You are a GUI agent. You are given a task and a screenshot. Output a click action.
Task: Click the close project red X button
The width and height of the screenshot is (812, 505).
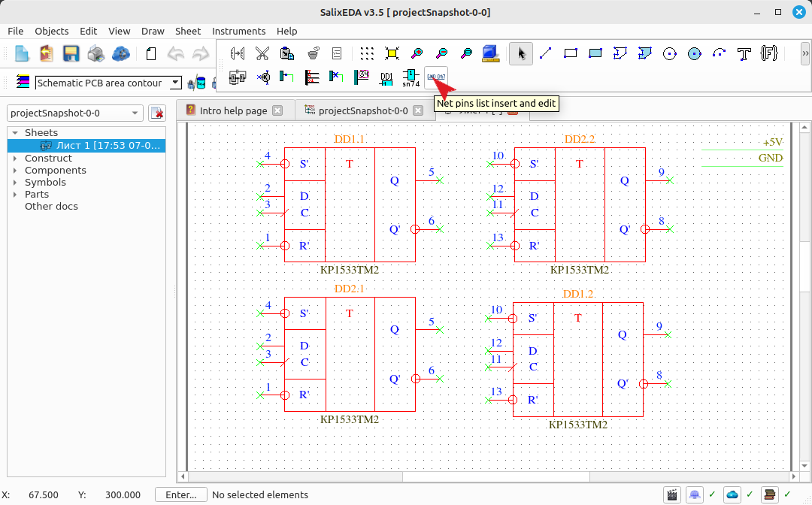(157, 113)
